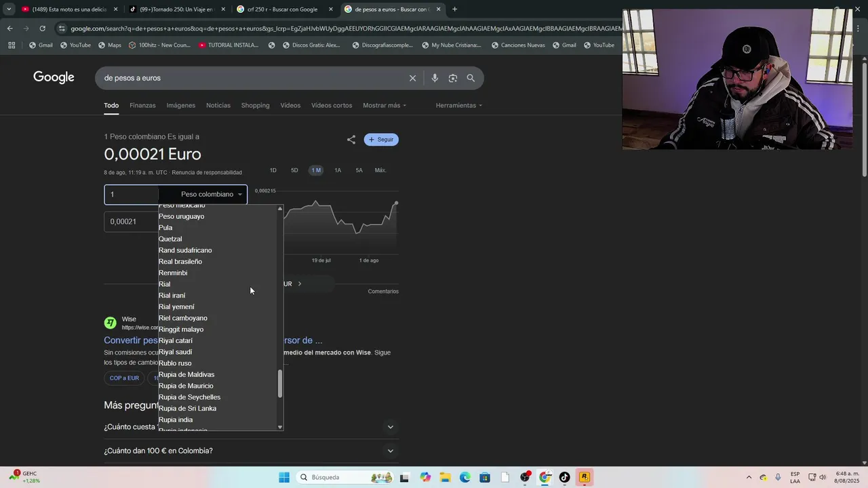868x488 pixels.
Task: Open the 'Vídeos cortos' tab
Action: point(332,105)
